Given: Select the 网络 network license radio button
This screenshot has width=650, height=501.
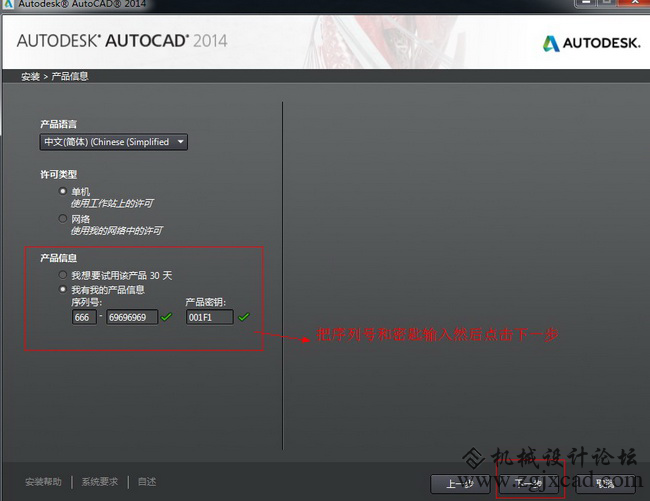Looking at the screenshot, I should [63, 218].
